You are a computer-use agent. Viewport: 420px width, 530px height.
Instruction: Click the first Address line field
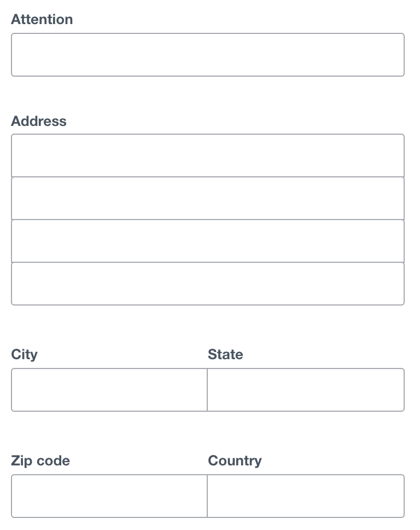click(x=208, y=155)
